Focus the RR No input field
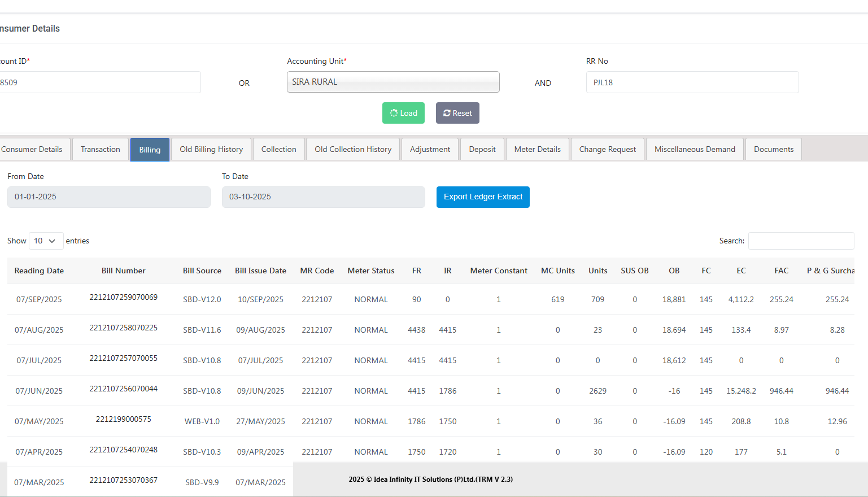Screen dimensions: 868x497 pos(692,82)
